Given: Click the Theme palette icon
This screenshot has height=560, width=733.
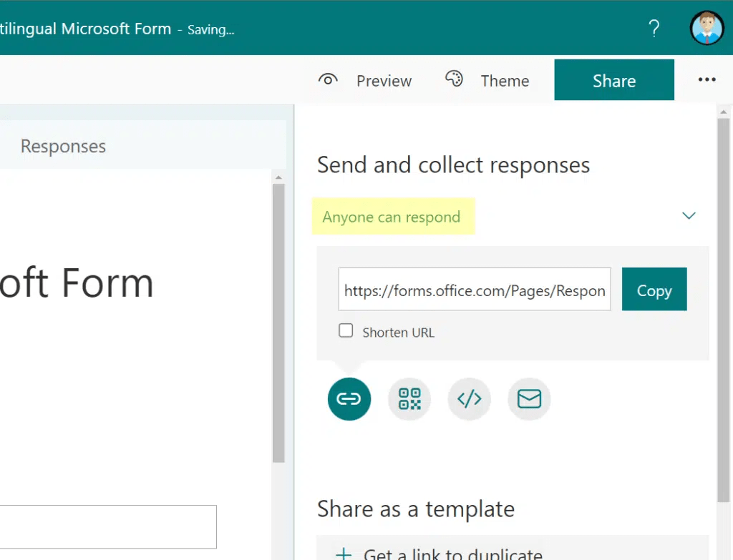Looking at the screenshot, I should coord(453,79).
